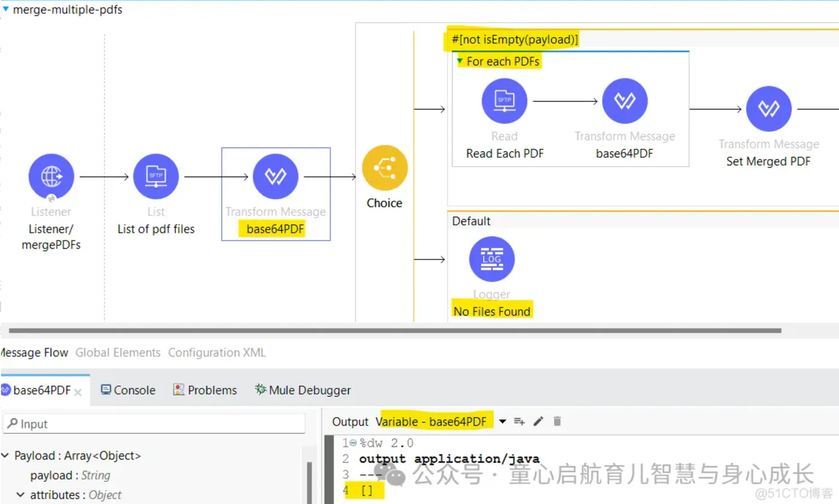Viewport: 839px width, 504px height.
Task: Click the #[not isEmpty(payload)] condition label
Action: coord(515,40)
